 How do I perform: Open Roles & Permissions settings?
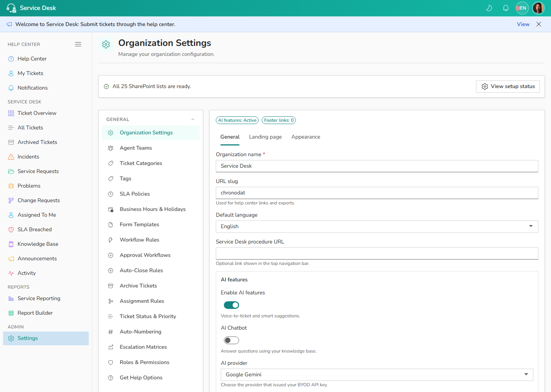[151, 363]
